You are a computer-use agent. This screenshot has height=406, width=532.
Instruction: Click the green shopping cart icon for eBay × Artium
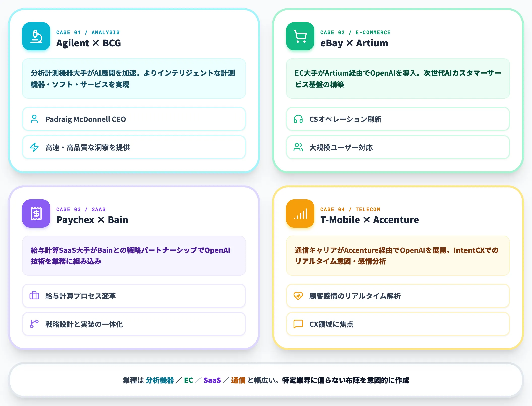[x=300, y=36]
